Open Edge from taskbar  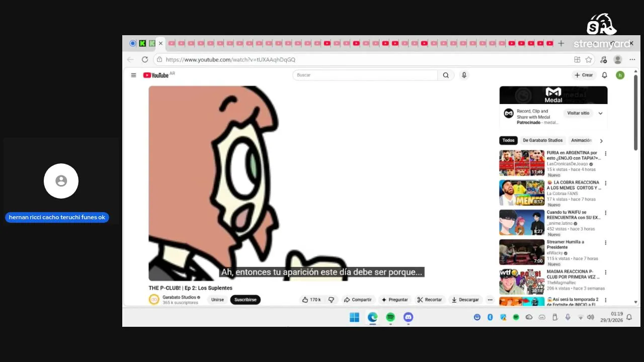[372, 317]
